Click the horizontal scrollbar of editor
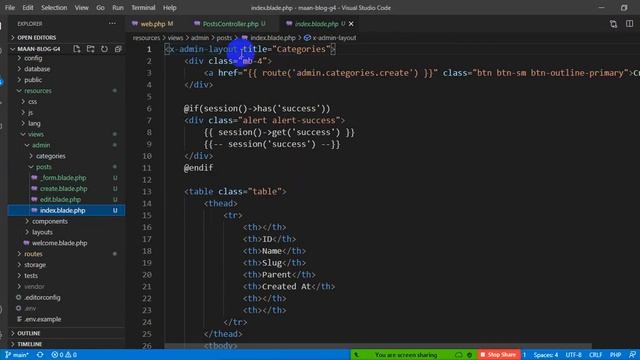Screen dimensions: 640x360 coord(378,346)
